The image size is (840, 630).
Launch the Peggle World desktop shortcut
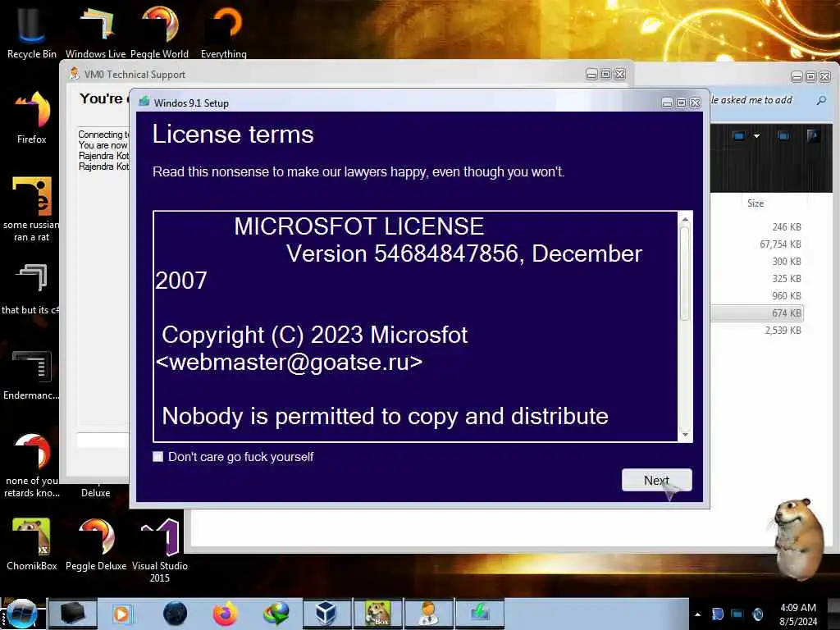[x=159, y=32]
